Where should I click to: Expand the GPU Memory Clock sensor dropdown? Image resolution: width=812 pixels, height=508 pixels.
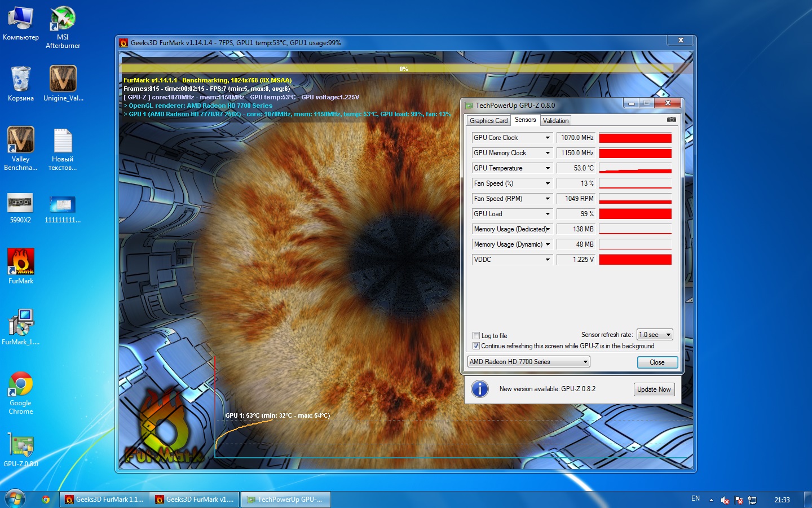[548, 153]
